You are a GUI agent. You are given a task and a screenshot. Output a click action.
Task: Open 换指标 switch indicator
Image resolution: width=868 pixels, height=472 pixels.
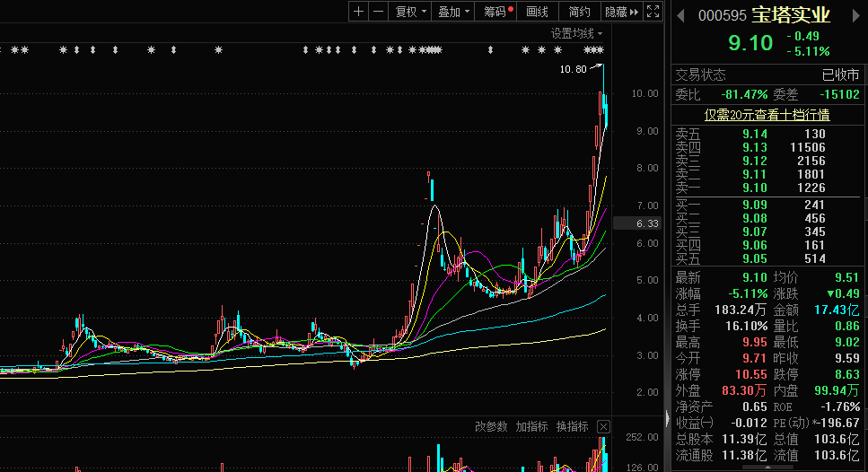[573, 426]
